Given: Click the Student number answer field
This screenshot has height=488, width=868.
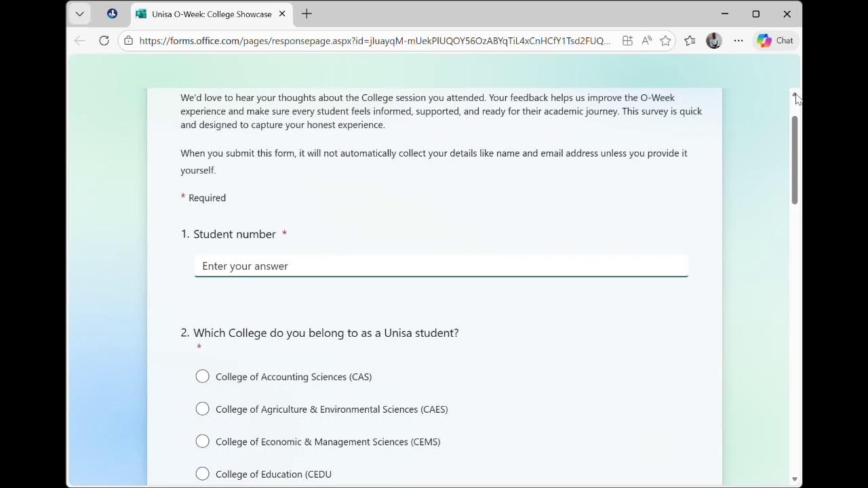Looking at the screenshot, I should (441, 266).
